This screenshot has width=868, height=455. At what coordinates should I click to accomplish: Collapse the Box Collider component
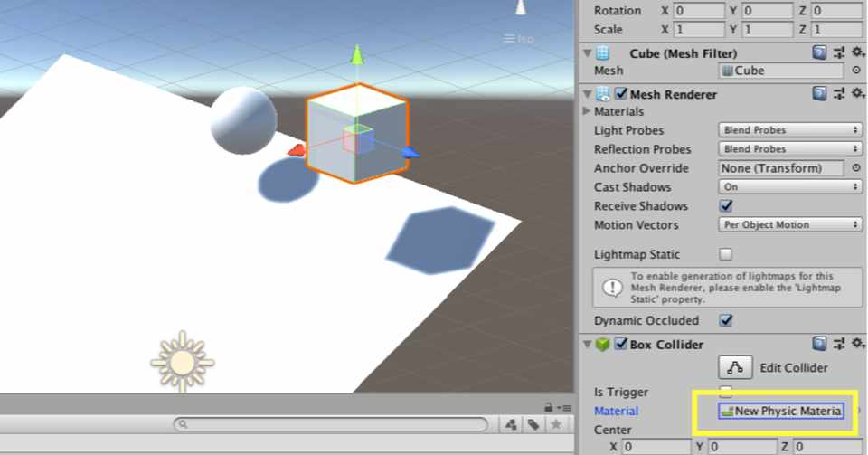coord(588,345)
